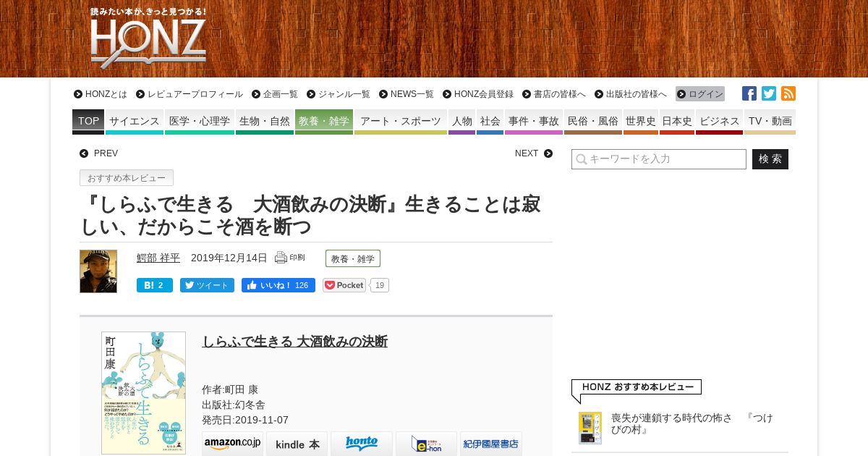Image resolution: width=868 pixels, height=456 pixels.
Task: Select the 民俗・風俗 category tab
Action: coord(593,122)
